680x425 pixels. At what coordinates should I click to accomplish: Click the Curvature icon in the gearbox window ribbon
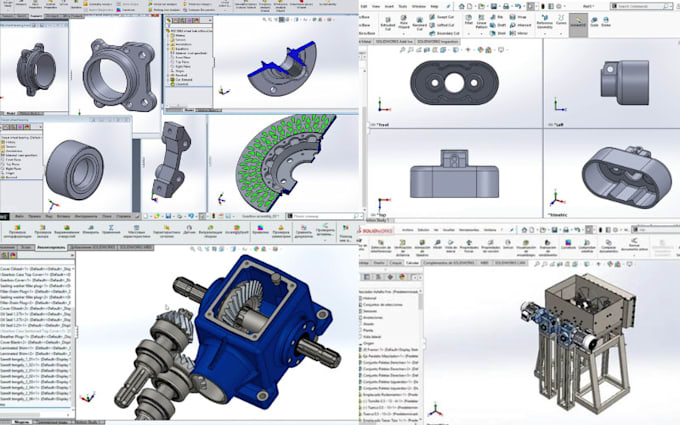pyautogui.click(x=260, y=230)
